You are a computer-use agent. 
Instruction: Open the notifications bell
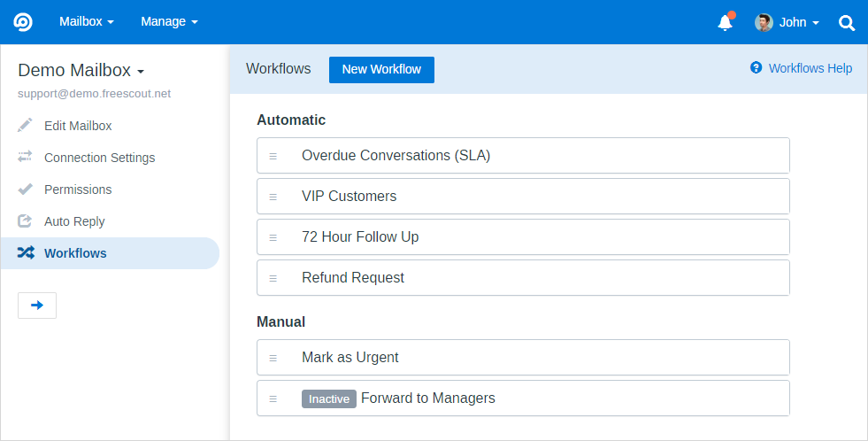point(725,23)
